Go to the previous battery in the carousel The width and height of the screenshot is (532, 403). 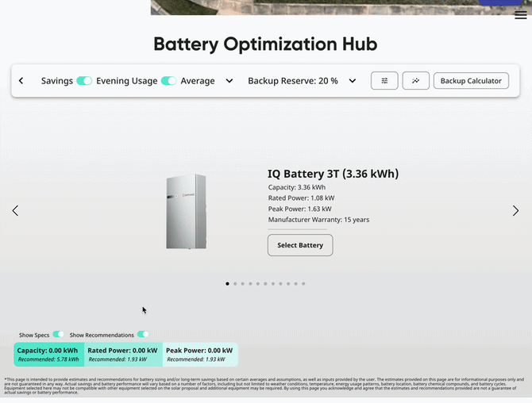[x=15, y=210]
